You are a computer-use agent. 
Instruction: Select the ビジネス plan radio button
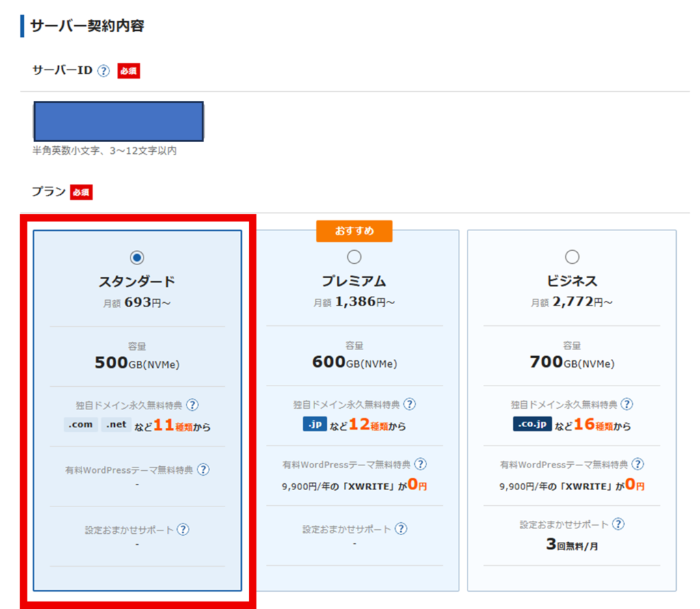[x=572, y=258]
